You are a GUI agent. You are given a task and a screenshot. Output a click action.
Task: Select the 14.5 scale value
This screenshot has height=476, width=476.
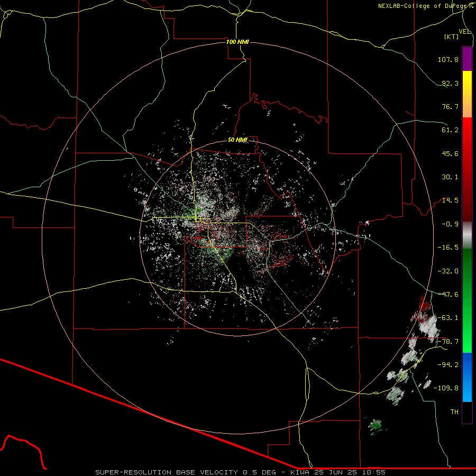[x=450, y=200]
